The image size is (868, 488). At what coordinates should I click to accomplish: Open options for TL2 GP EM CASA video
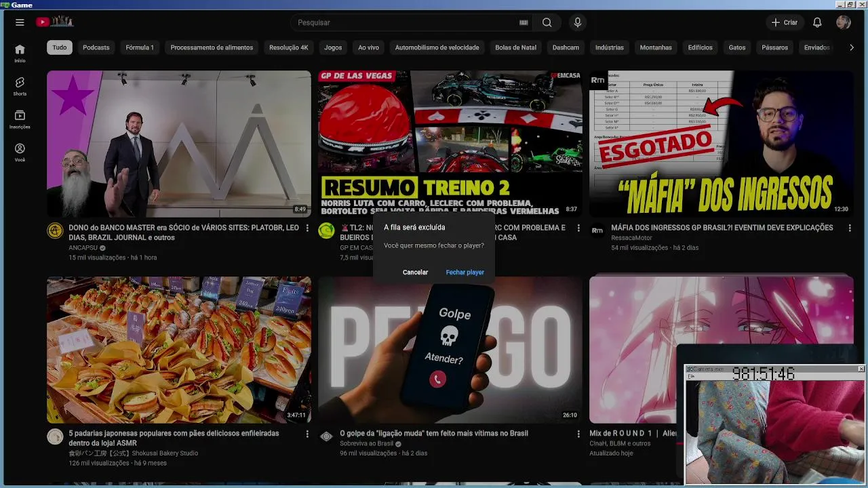(578, 228)
